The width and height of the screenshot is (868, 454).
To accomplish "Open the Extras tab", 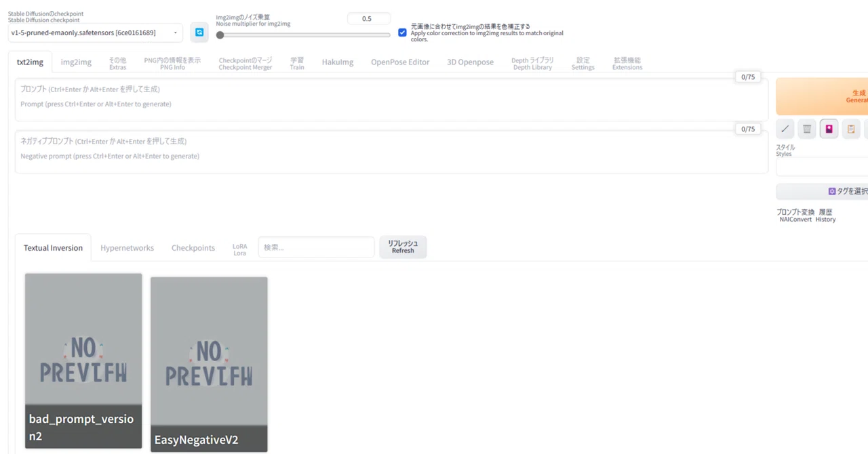I will (x=117, y=64).
